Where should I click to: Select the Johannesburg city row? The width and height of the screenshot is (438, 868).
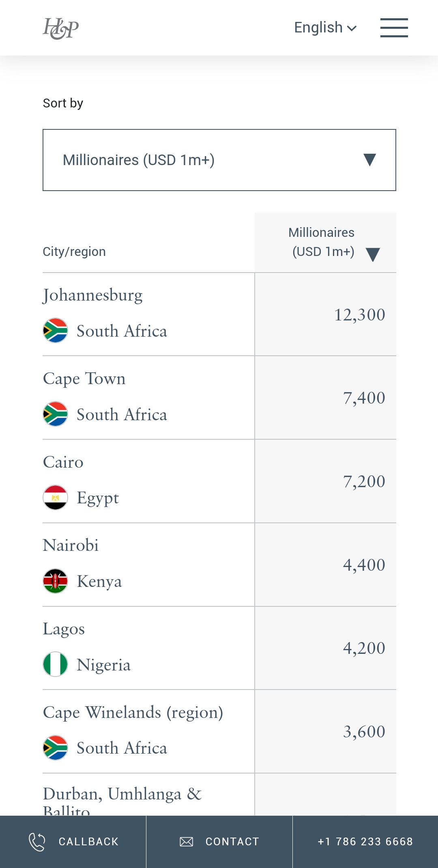pyautogui.click(x=93, y=295)
